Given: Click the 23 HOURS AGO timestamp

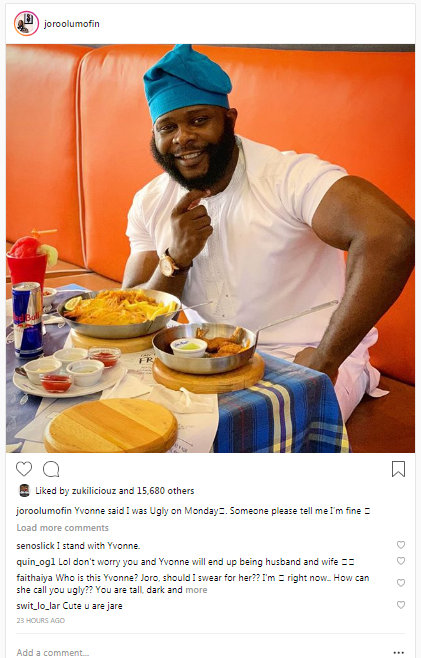Looking at the screenshot, I should point(41,620).
